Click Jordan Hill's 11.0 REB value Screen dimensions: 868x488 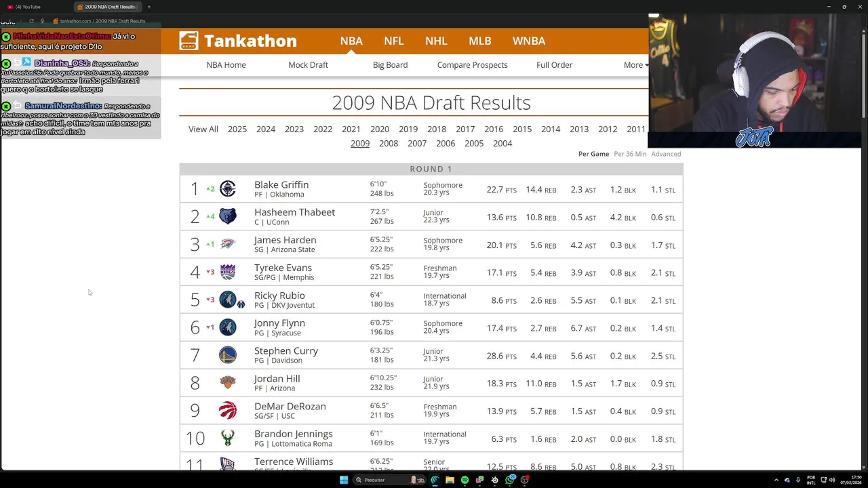[540, 384]
